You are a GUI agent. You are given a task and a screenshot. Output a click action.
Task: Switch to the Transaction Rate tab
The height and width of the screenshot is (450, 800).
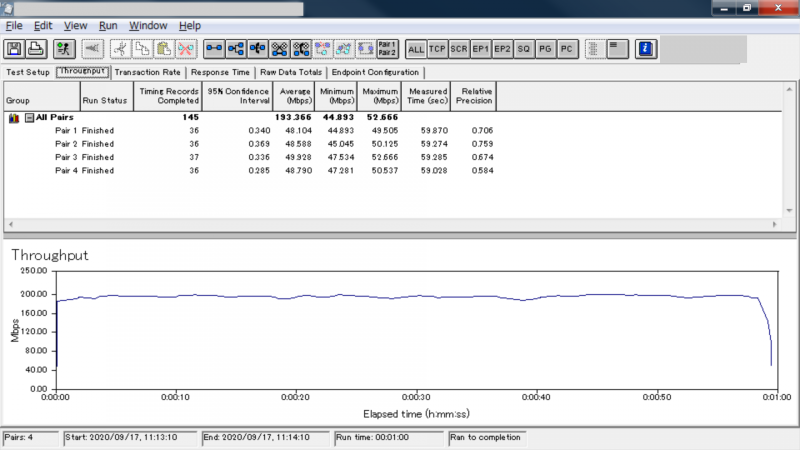[x=147, y=73]
